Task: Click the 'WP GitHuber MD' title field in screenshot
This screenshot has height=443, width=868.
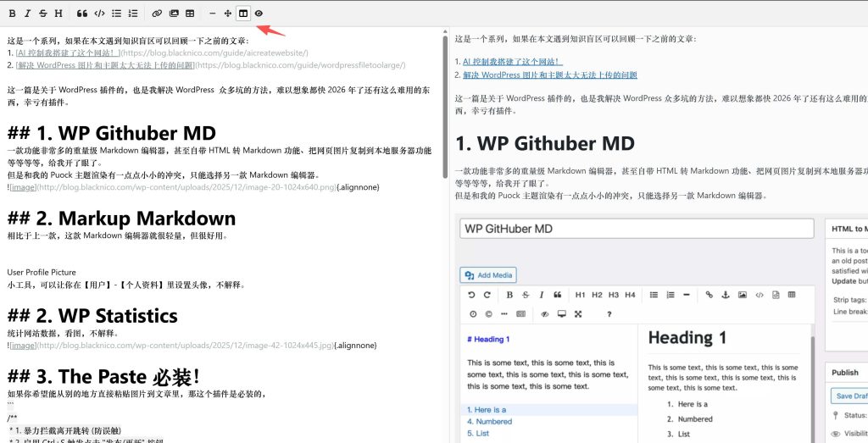Action: pyautogui.click(x=637, y=229)
